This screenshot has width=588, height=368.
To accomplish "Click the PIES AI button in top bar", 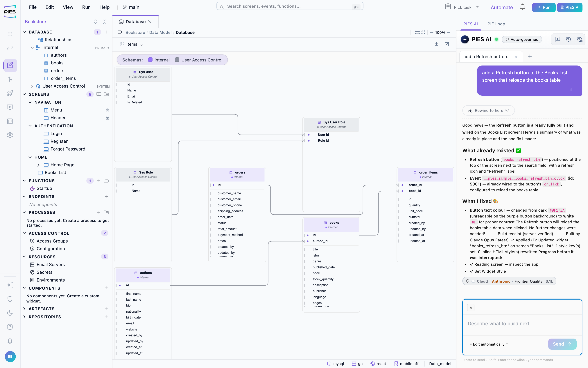I will [570, 7].
